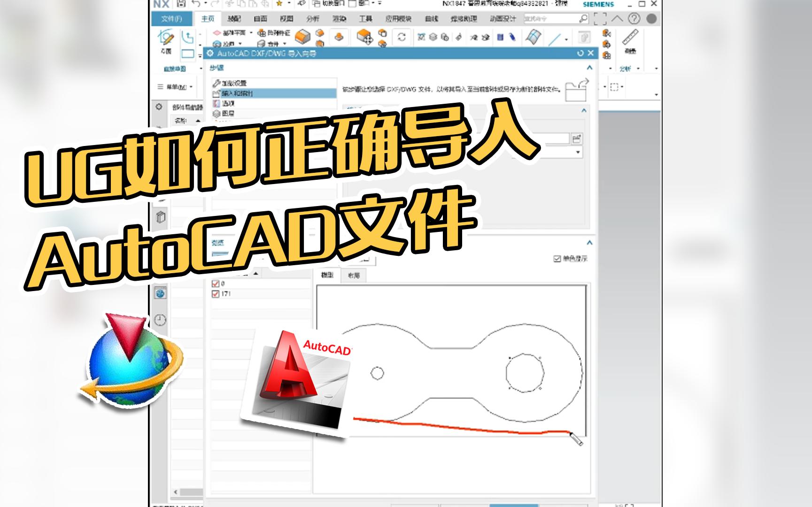The height and width of the screenshot is (507, 812).
Task: Click the diagonal line tool icon
Action: click(555, 38)
